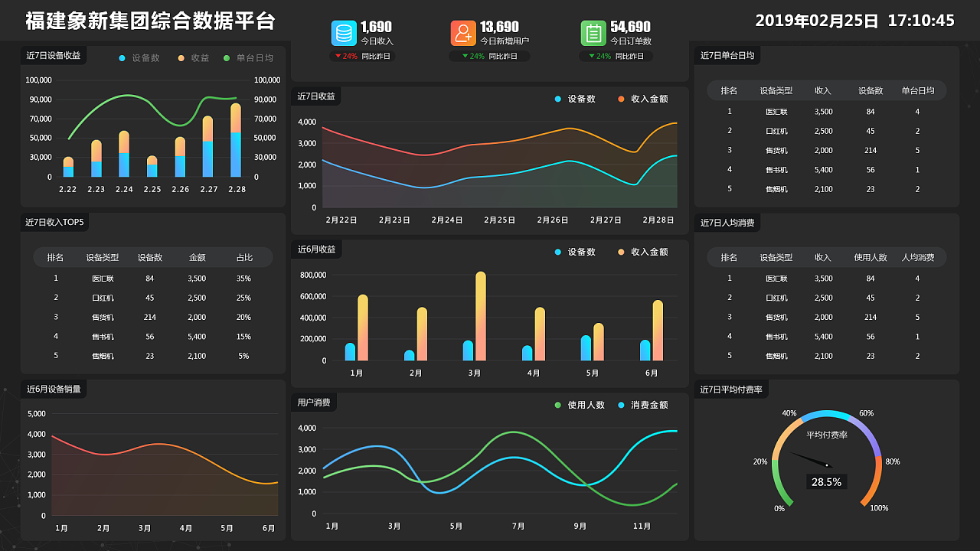Click 售货机 row in 近7日收入TOP5 table
Image resolution: width=980 pixels, height=551 pixels.
click(x=153, y=317)
